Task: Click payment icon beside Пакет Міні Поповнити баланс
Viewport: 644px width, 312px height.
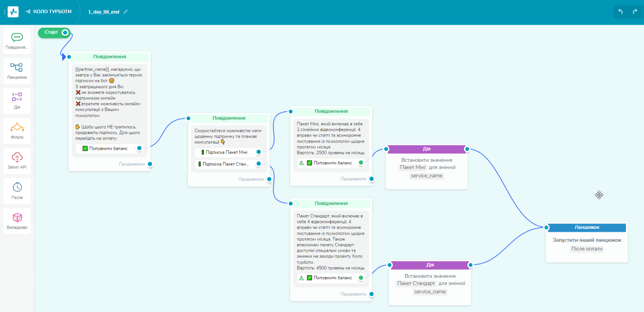Action: point(302,163)
